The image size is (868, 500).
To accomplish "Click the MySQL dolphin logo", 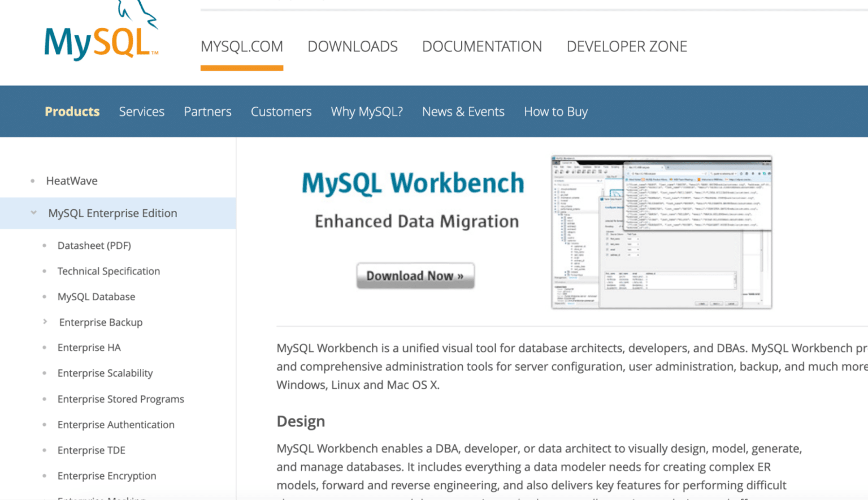I will (x=102, y=31).
